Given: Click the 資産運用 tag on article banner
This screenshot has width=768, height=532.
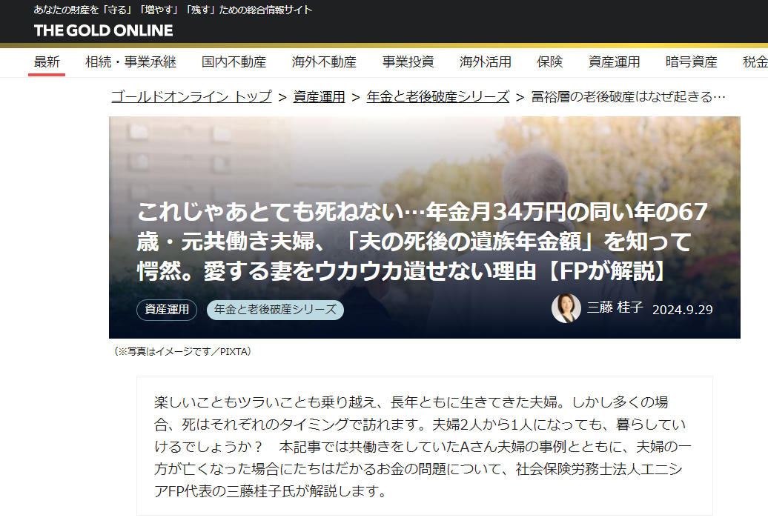Looking at the screenshot, I should coord(167,310).
